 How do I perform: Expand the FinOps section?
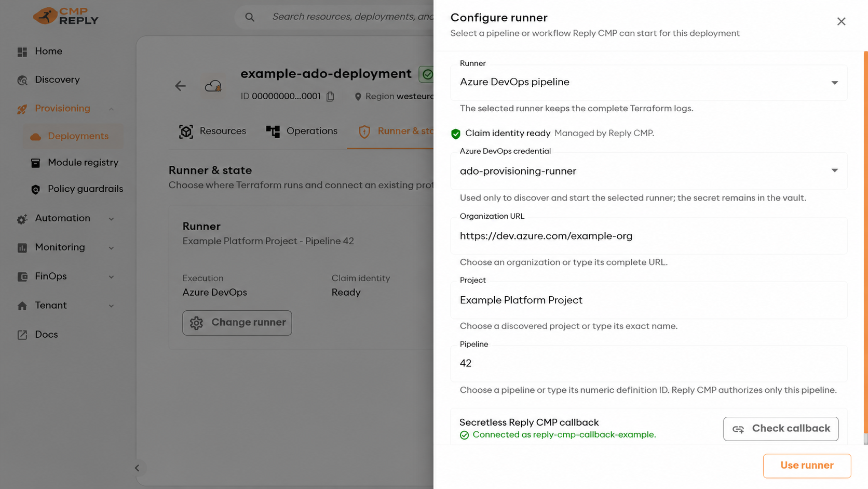111,277
